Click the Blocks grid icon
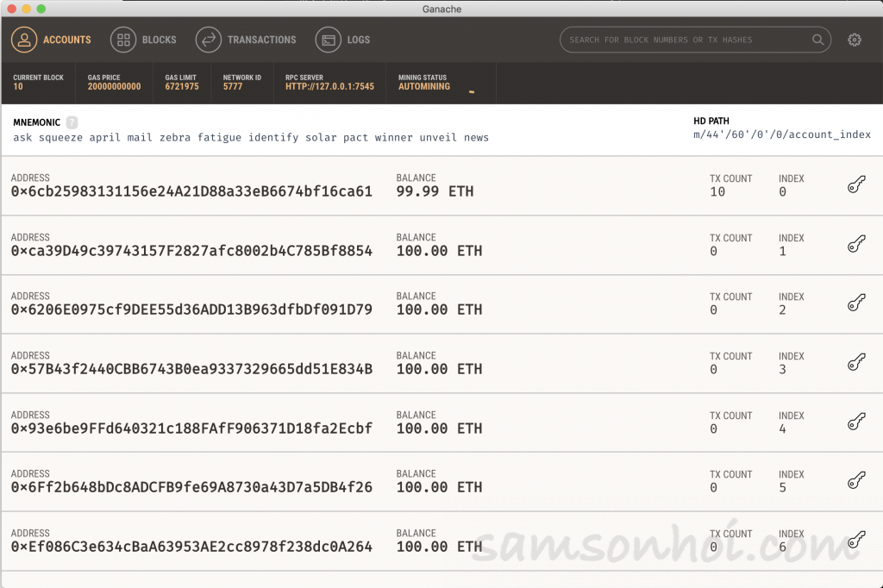Screen dimensions: 883x588 pyautogui.click(x=123, y=40)
